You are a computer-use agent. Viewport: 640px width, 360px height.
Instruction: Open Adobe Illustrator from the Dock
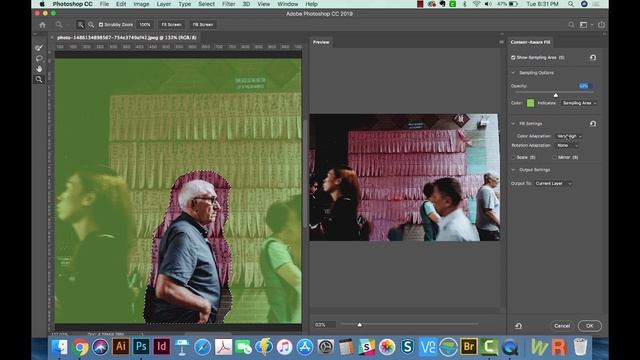[121, 347]
